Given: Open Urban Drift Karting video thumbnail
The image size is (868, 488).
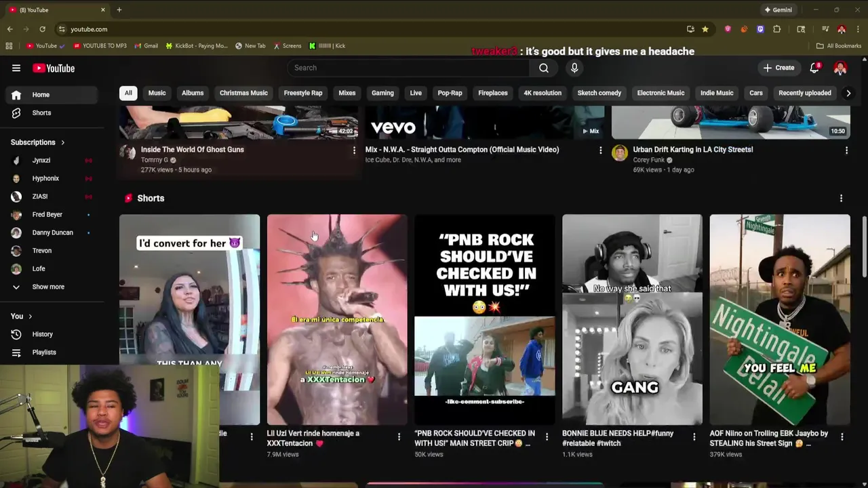Looking at the screenshot, I should tap(731, 123).
